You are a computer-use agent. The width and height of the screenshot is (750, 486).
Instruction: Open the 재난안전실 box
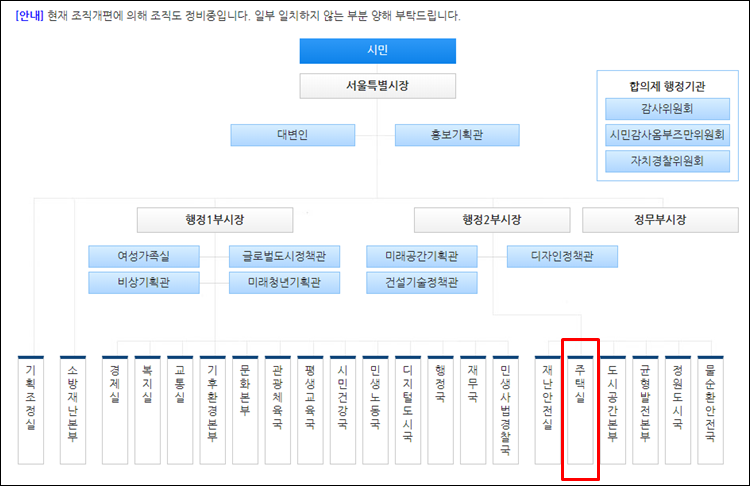pyautogui.click(x=547, y=410)
